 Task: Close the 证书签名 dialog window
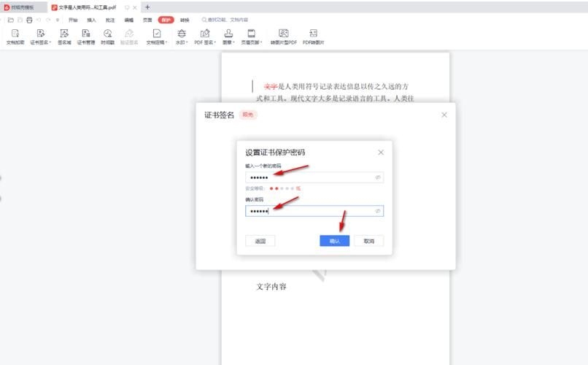click(x=444, y=115)
